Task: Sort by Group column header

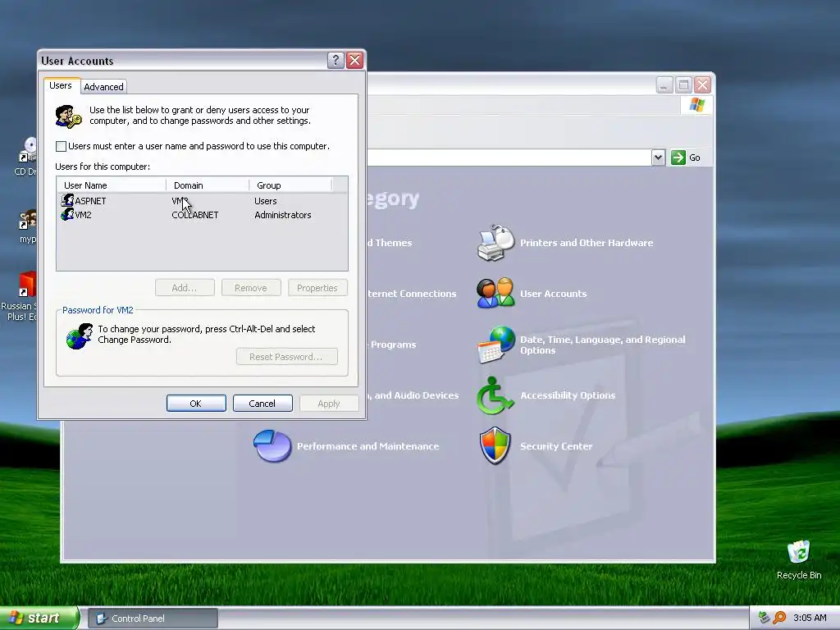Action: coord(291,185)
